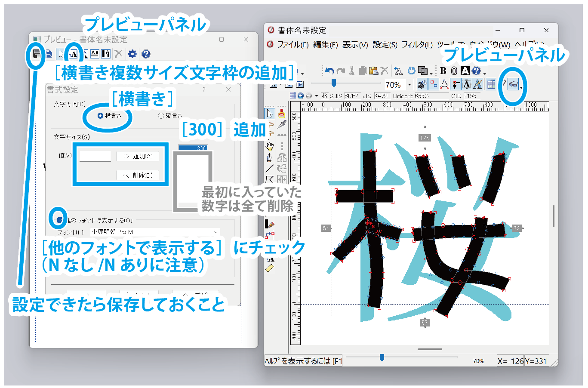Select the straight line tool
588x388 pixels.
pyautogui.click(x=270, y=168)
